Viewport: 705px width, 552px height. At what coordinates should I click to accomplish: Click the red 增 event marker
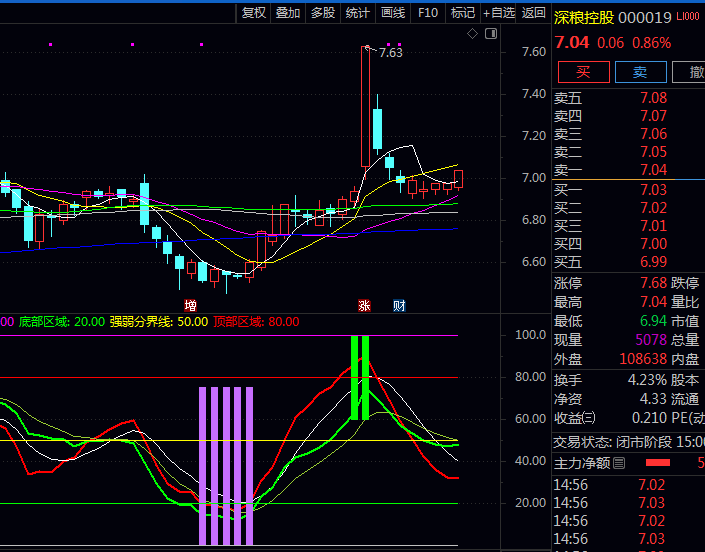[x=190, y=305]
